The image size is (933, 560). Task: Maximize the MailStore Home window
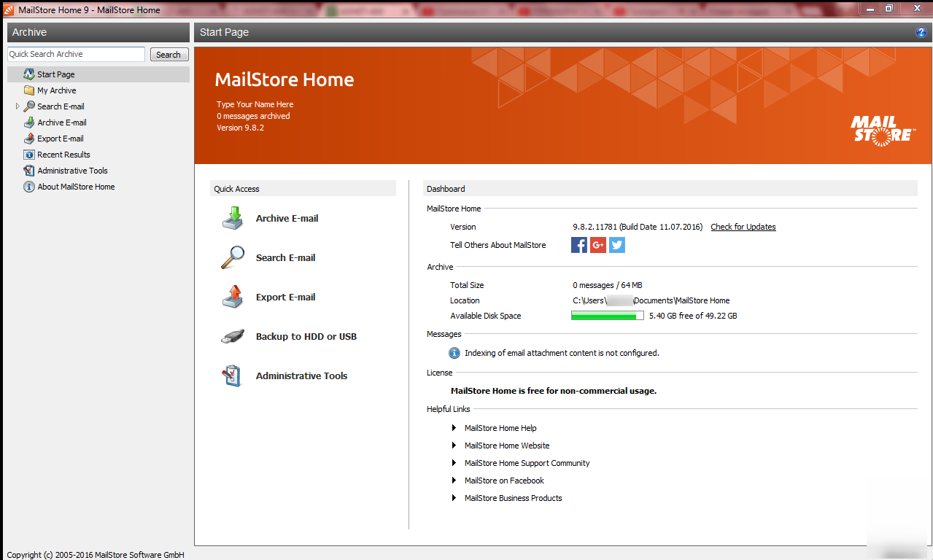click(889, 8)
